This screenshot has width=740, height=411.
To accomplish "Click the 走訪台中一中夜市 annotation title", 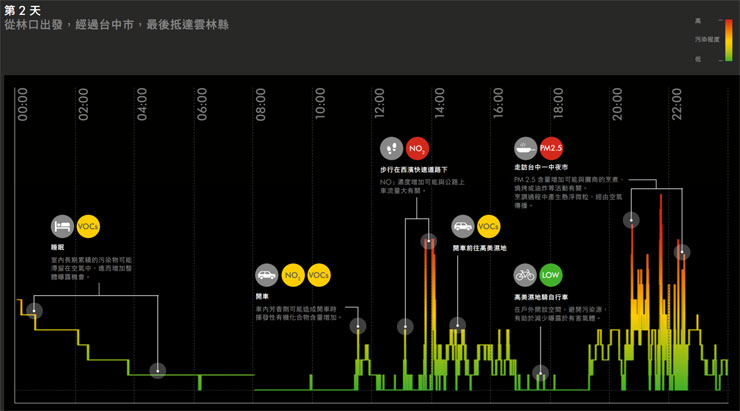I will [541, 167].
